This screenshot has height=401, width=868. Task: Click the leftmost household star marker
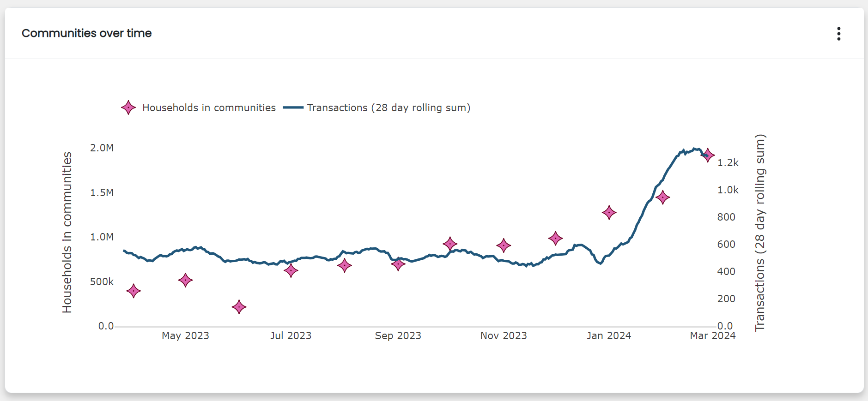(x=134, y=291)
